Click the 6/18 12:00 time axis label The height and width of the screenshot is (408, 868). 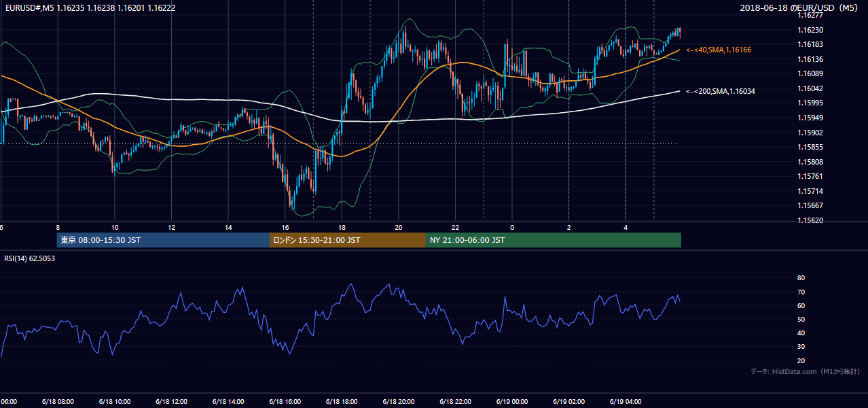tap(171, 401)
